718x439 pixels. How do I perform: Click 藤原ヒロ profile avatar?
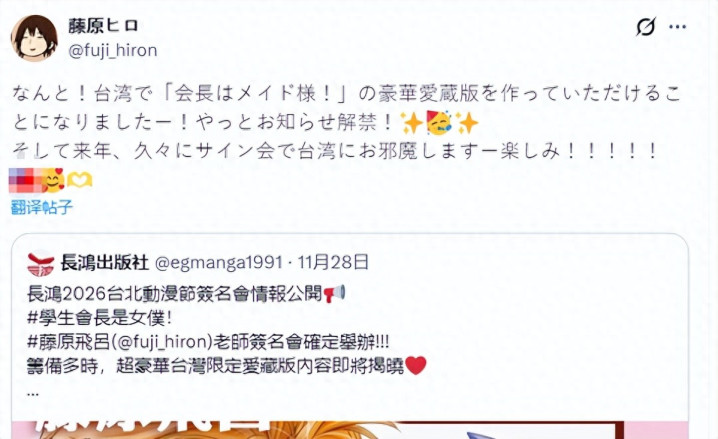coord(34,38)
